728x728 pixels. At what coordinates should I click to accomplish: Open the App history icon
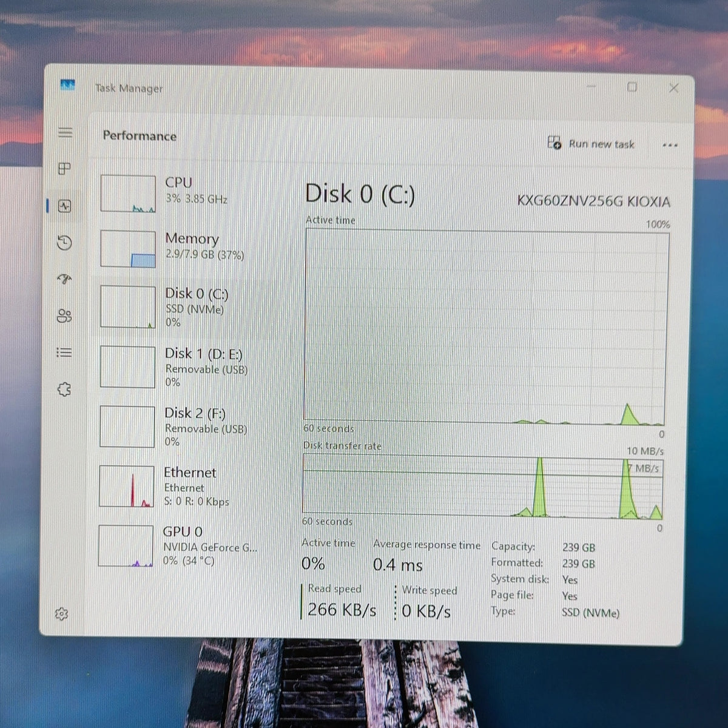(x=64, y=243)
